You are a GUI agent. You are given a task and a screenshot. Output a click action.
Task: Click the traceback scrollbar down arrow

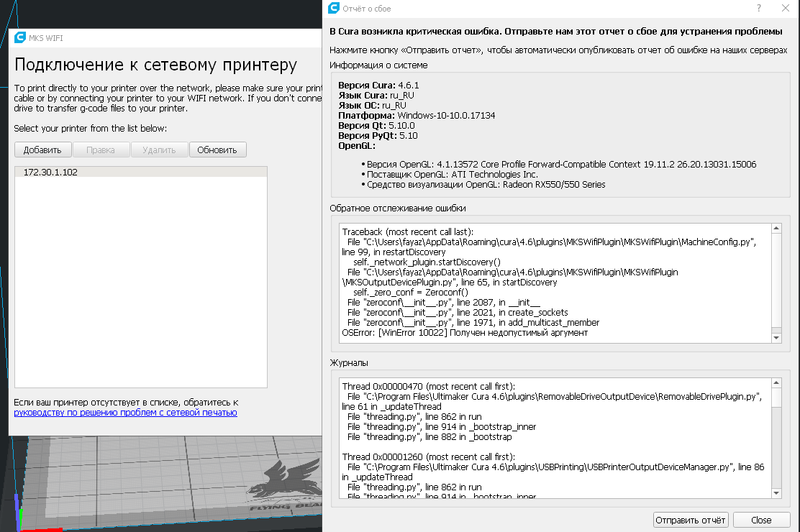tap(776, 338)
